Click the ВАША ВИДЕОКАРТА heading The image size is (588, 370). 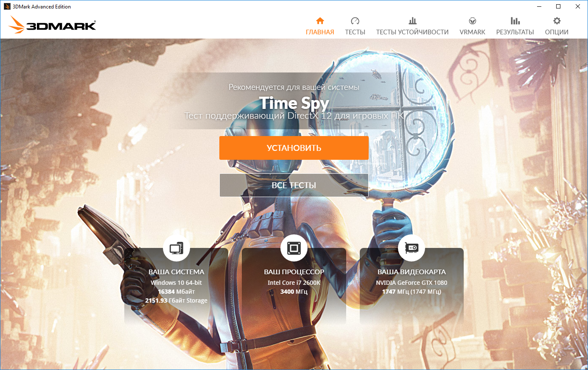[412, 272]
